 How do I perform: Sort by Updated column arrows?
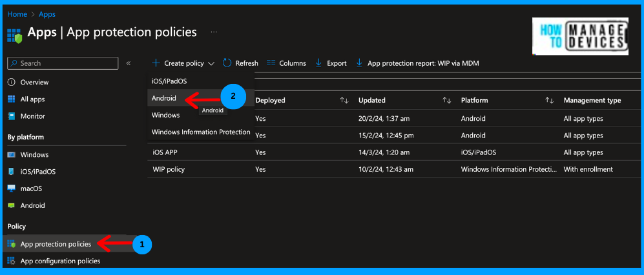(x=447, y=101)
